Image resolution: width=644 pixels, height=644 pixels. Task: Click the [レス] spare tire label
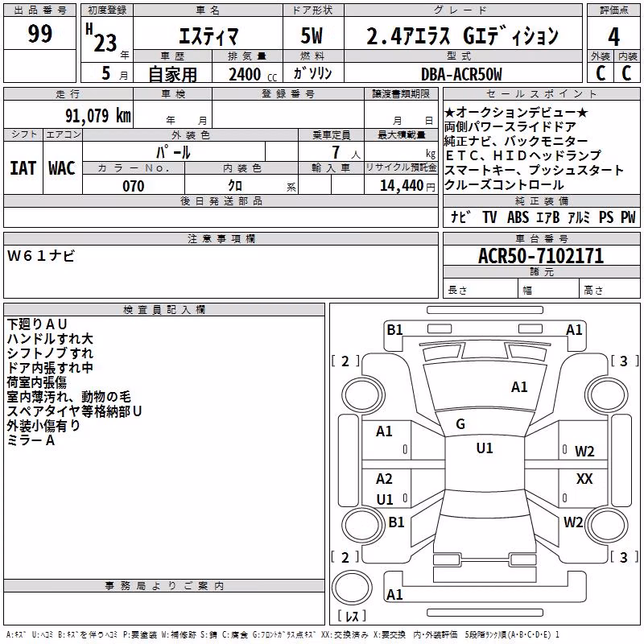(x=352, y=615)
